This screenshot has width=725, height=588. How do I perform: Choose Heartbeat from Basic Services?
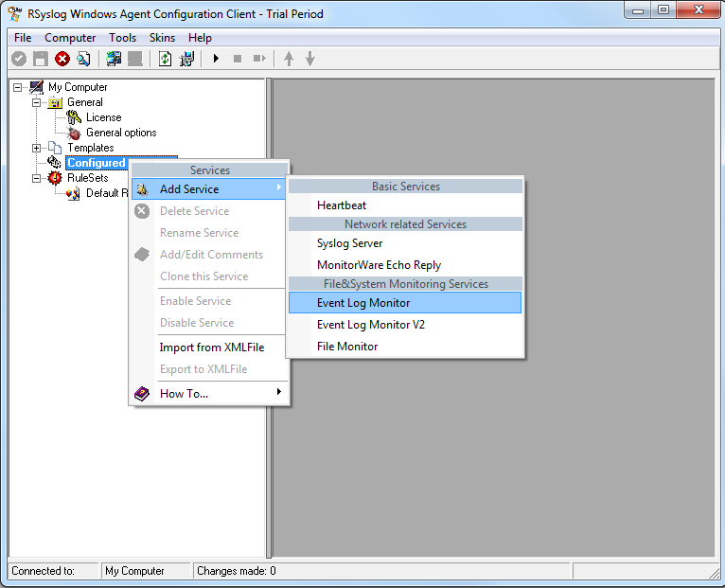tap(405, 205)
